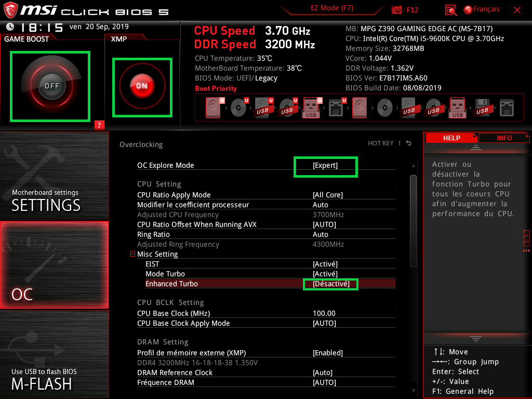The height and width of the screenshot is (399, 532).
Task: Toggle the Game Boost OFF knob
Action: pyautogui.click(x=51, y=86)
